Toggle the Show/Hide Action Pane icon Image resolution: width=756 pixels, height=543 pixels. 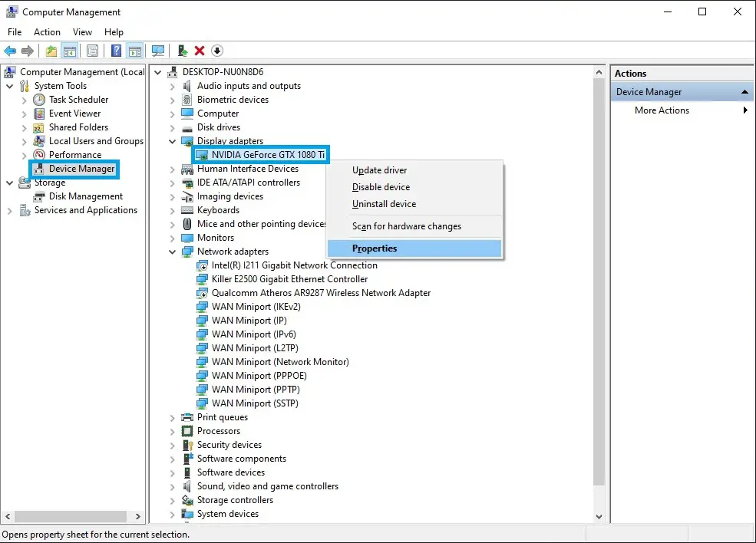[135, 51]
